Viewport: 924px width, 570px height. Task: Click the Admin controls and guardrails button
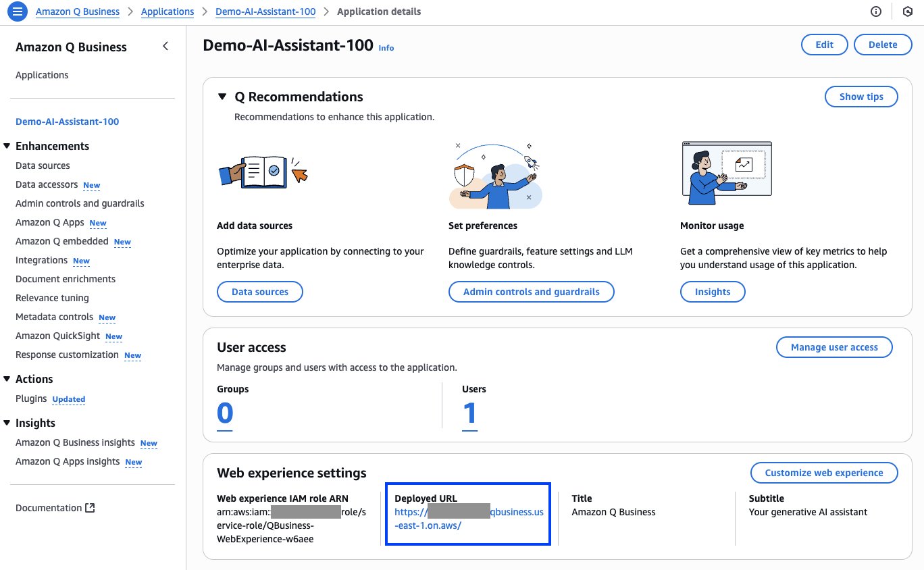(x=532, y=292)
